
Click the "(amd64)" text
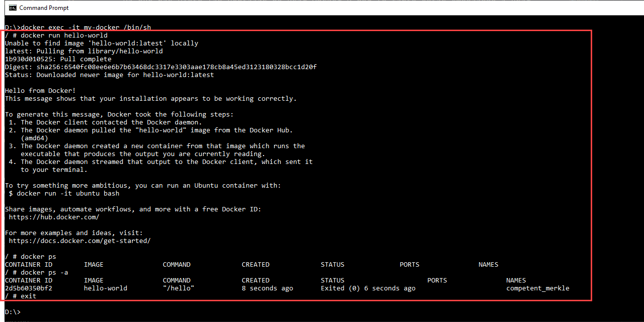34,138
